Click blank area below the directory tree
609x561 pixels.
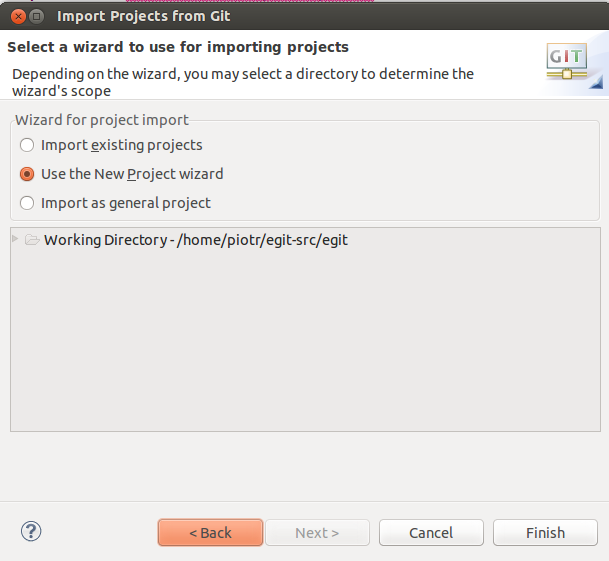point(300,465)
